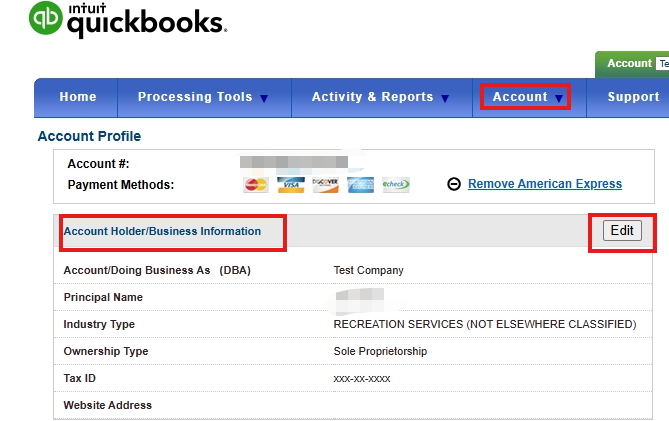Expand the Processing Tools dropdown arrow
This screenshot has height=421, width=669.
point(264,99)
